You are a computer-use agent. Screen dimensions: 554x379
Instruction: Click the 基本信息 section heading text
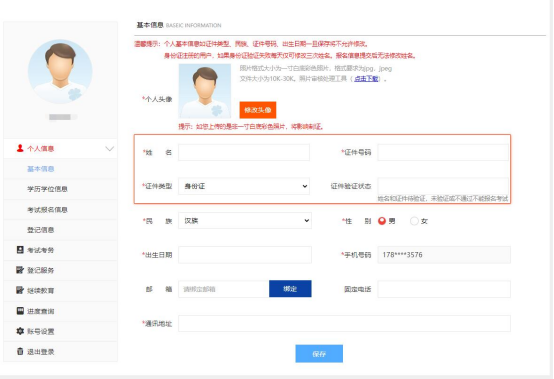tap(150, 25)
